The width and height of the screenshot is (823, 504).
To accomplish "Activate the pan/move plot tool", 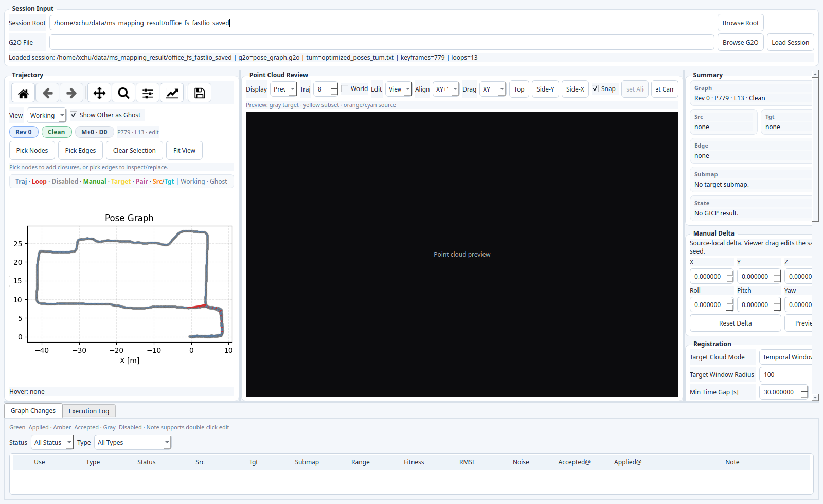I will tap(99, 93).
